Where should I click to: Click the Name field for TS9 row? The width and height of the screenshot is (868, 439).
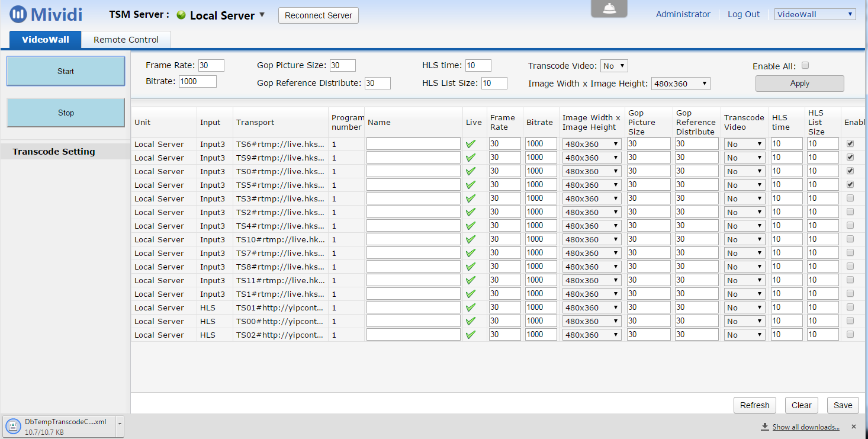(x=413, y=158)
